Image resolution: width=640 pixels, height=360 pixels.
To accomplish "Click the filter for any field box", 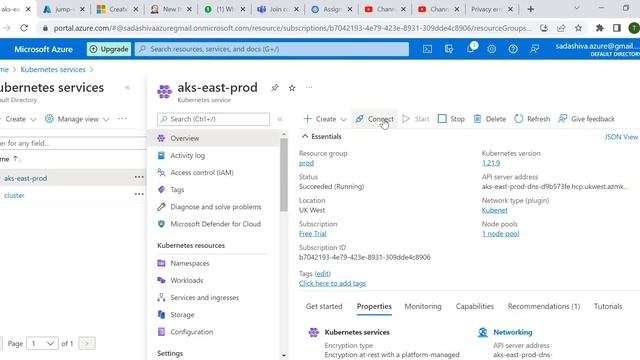I will pos(73,143).
